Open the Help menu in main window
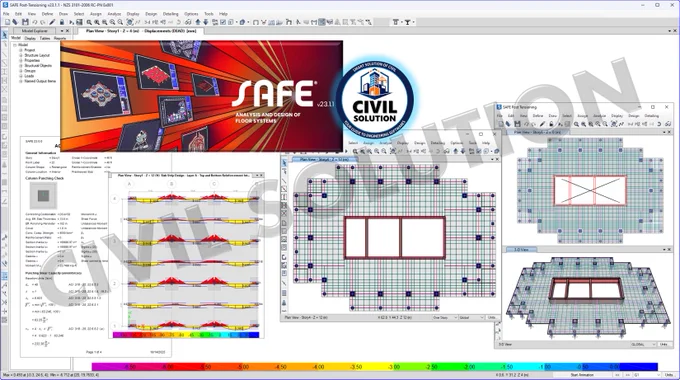This screenshot has height=380, width=680. 223,14
